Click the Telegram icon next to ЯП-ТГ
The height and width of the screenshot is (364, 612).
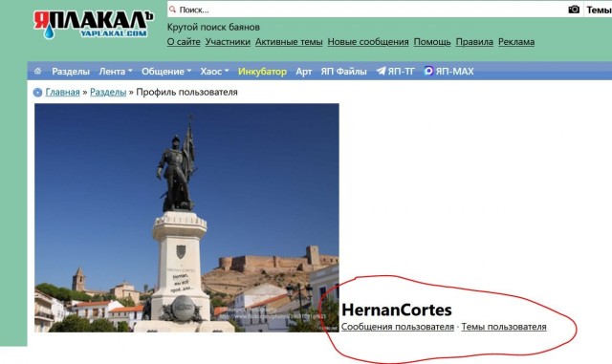381,71
